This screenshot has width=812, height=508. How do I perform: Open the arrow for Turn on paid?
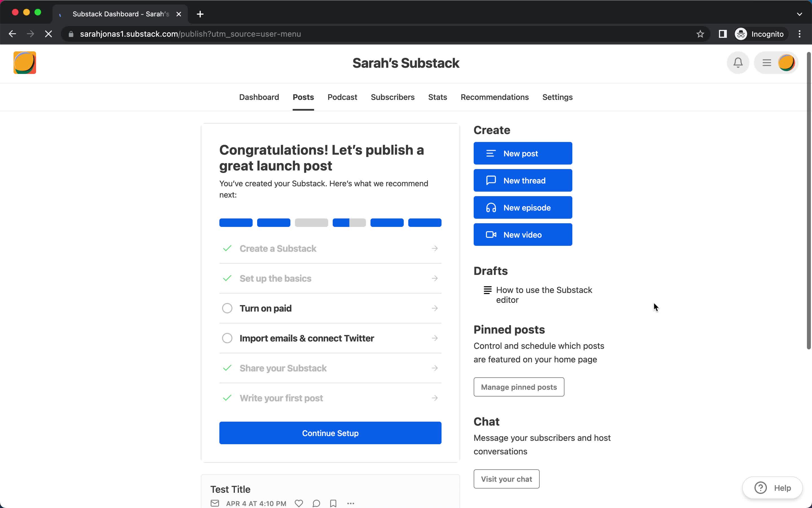click(434, 308)
